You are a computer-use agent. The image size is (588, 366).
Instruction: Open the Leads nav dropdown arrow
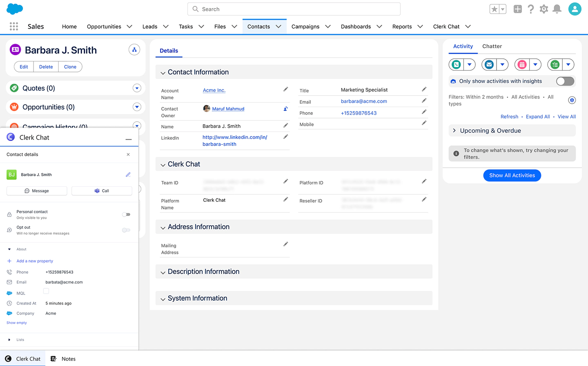166,27
